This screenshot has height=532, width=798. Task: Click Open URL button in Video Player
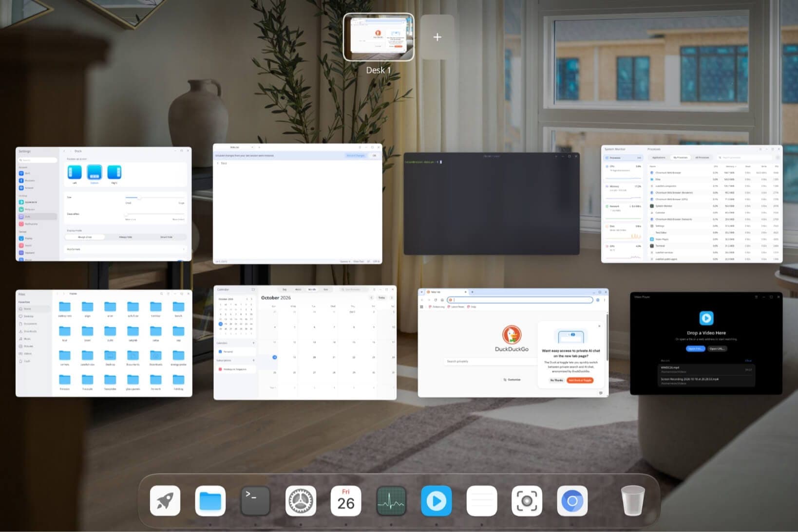(717, 349)
